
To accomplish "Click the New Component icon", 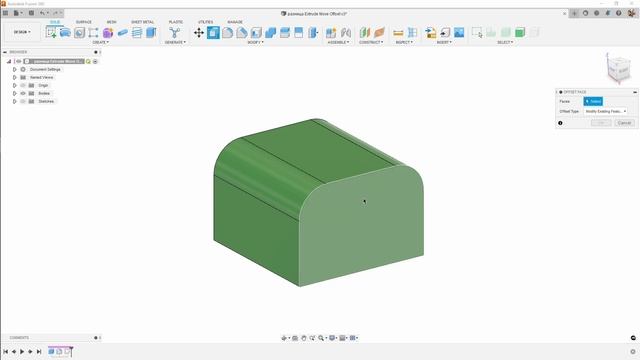I will pos(331,33).
